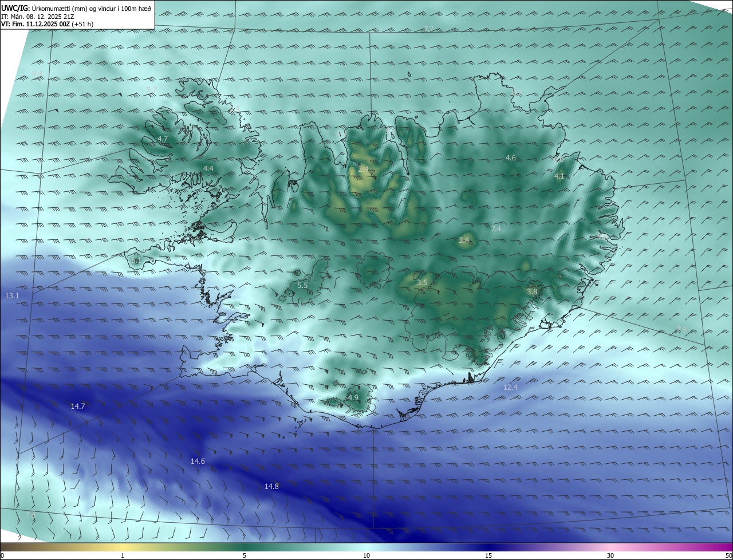Select the "VT: Fim. 11.12.2025 00Z (+51 h)" line

[48, 24]
